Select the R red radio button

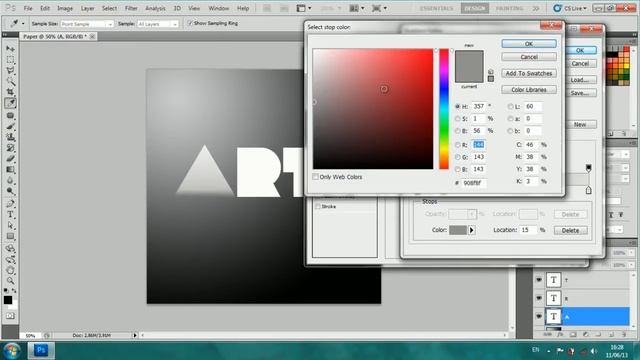tap(458, 144)
